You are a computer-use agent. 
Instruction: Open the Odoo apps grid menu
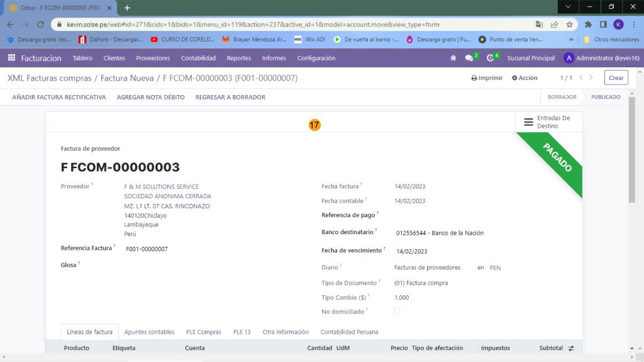point(11,58)
